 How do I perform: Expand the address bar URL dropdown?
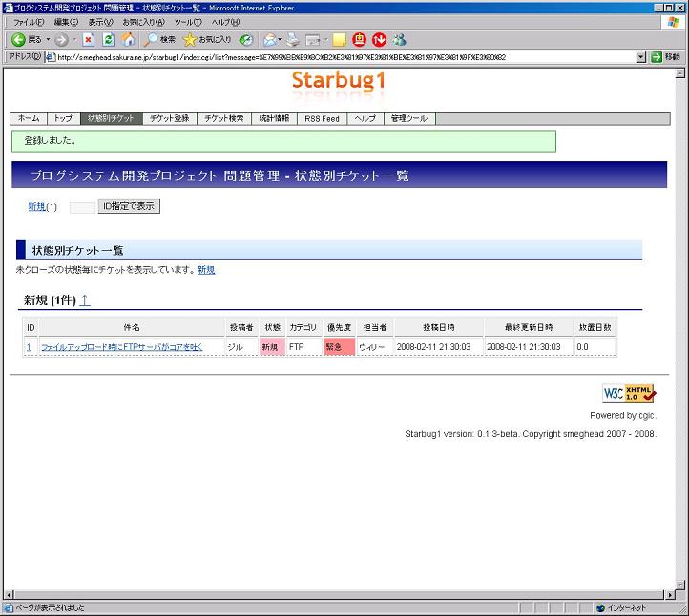click(641, 57)
